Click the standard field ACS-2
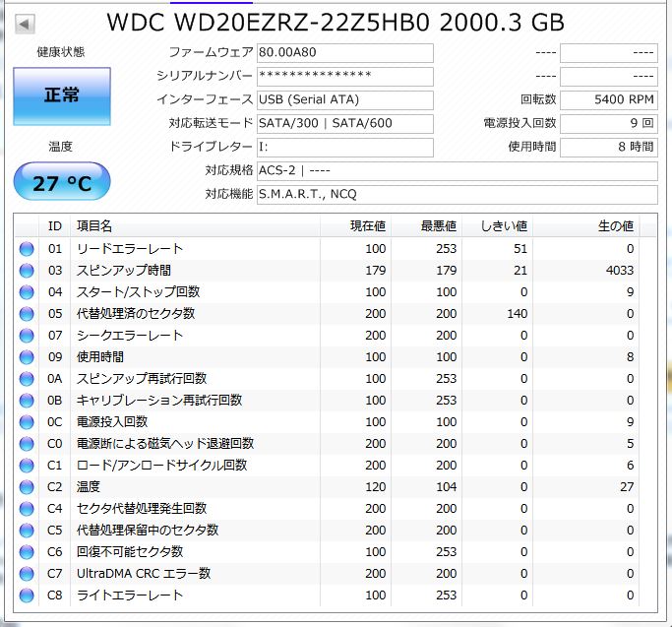Screen dimensions: 672x627 (457, 170)
